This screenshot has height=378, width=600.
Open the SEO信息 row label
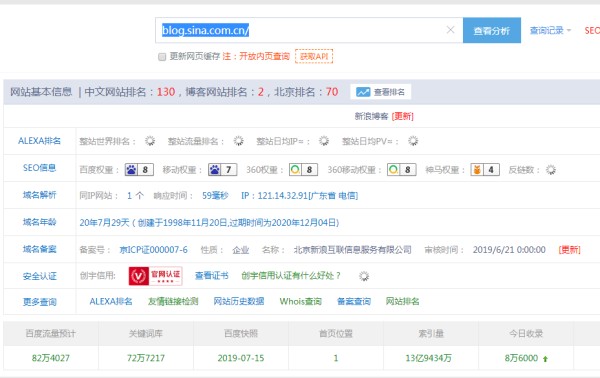[39, 168]
